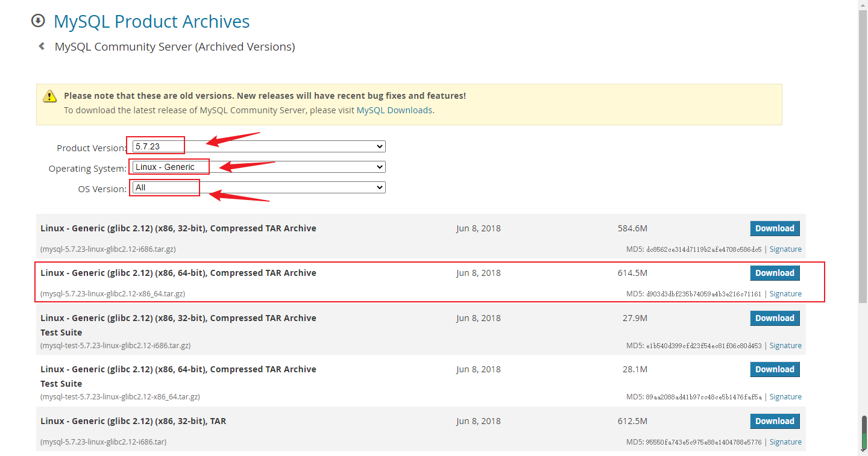
Task: Download mysql-5.7.23-linux-glibc2.12-x86_64.tar.gz
Action: coord(775,273)
